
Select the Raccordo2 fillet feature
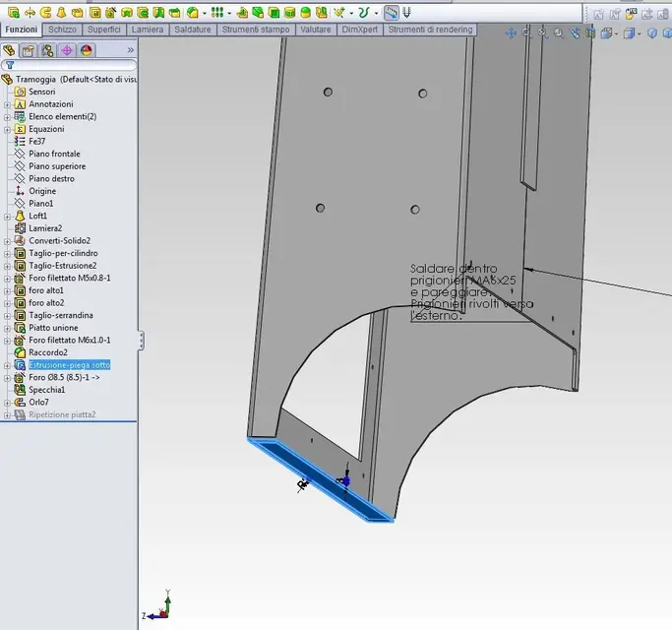(x=48, y=352)
